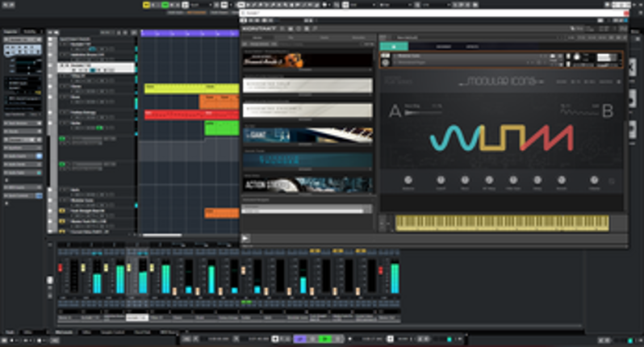Select the red MIDI clip in the arrangement
The height and width of the screenshot is (347, 644).
[x=192, y=115]
